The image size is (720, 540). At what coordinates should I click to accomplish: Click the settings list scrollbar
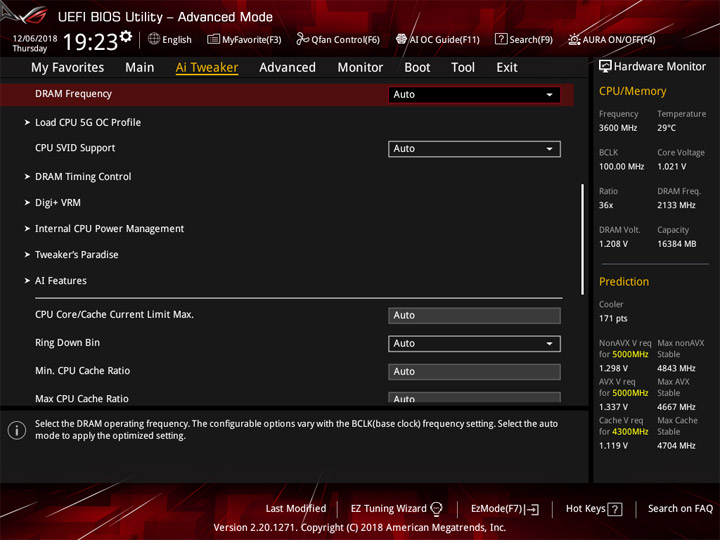click(x=583, y=239)
